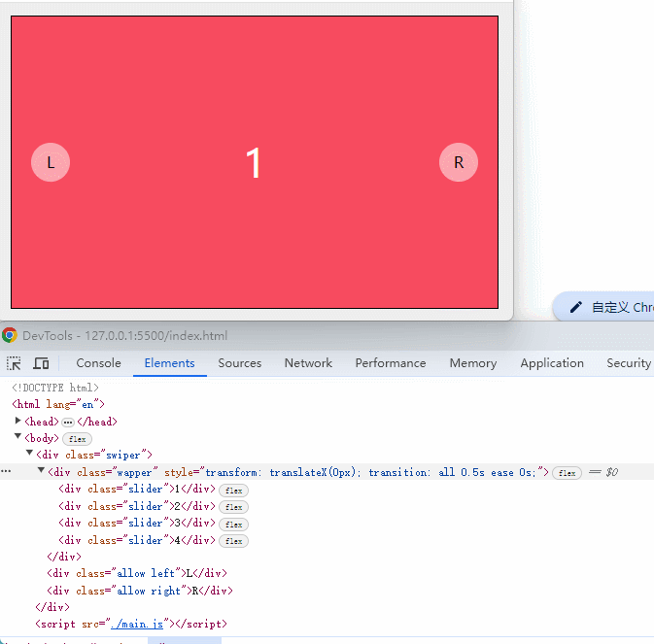Toggle flex badge on slider 1 row

click(233, 491)
